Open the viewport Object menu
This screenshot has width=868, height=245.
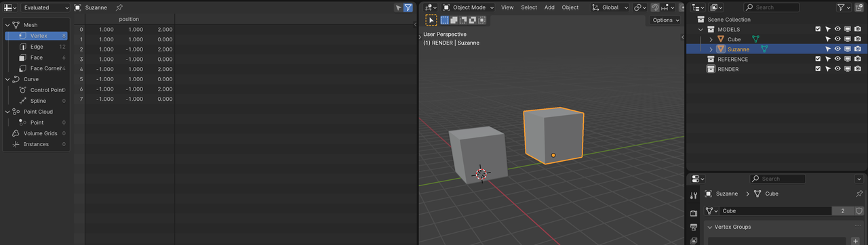(570, 7)
